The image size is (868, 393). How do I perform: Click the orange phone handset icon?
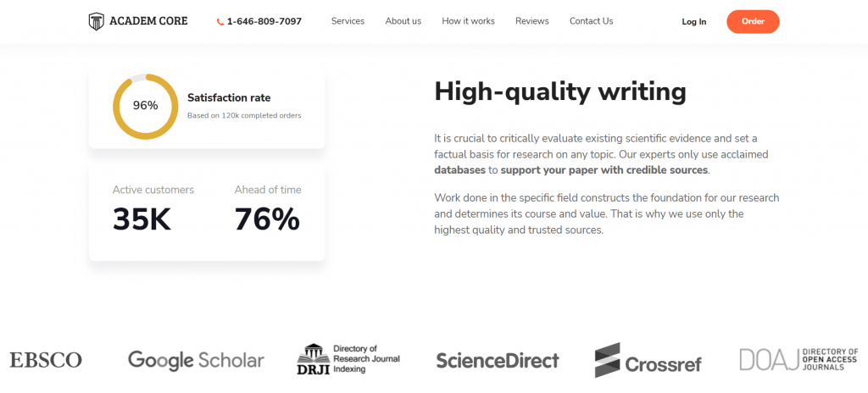(x=220, y=22)
